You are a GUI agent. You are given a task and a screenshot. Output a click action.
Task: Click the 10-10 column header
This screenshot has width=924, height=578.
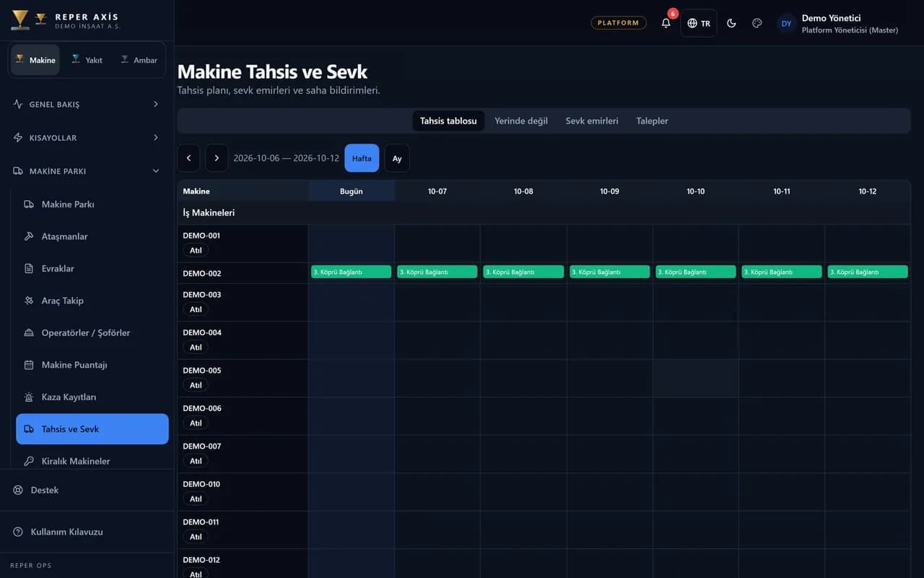pos(696,191)
